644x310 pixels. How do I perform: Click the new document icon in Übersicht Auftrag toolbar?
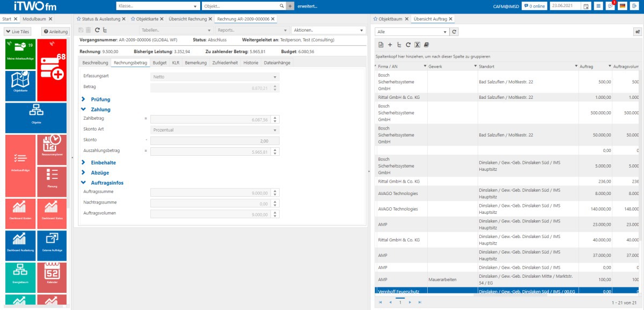coord(381,45)
